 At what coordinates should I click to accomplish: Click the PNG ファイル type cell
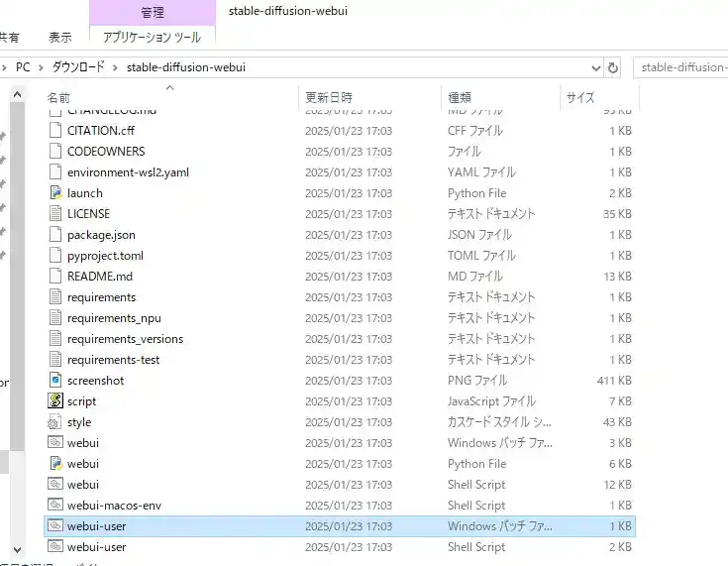click(477, 381)
